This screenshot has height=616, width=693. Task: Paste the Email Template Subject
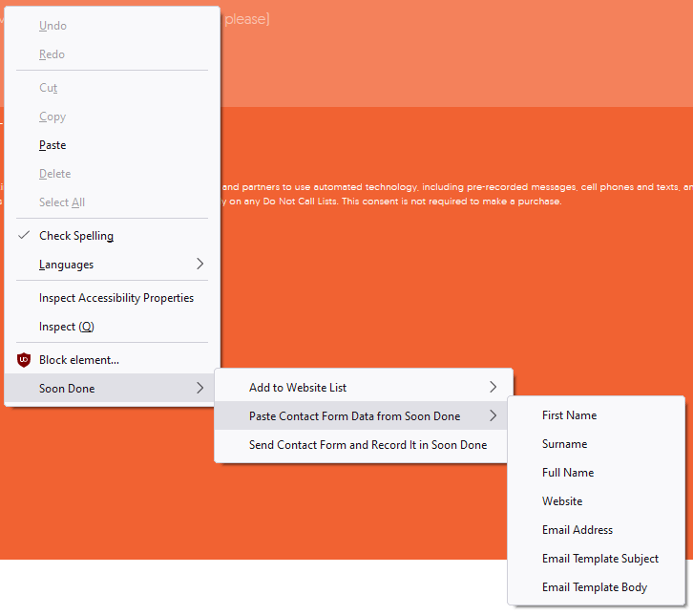(597, 559)
